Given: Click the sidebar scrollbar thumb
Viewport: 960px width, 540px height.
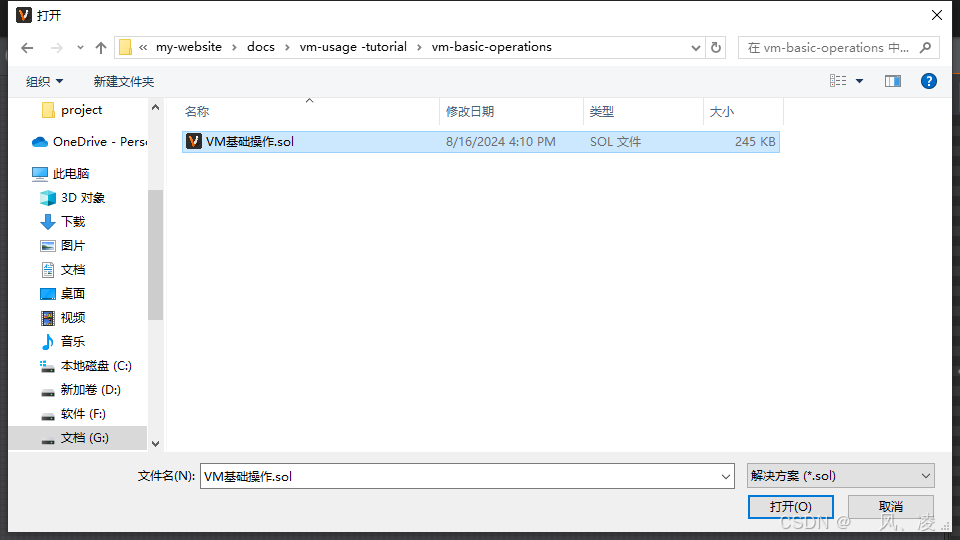Looking at the screenshot, I should [156, 255].
